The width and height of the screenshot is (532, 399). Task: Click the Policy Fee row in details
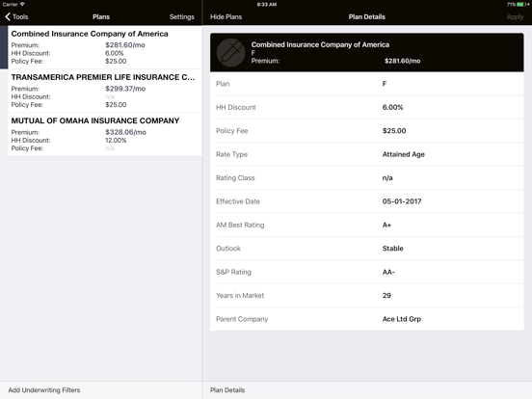coord(367,131)
